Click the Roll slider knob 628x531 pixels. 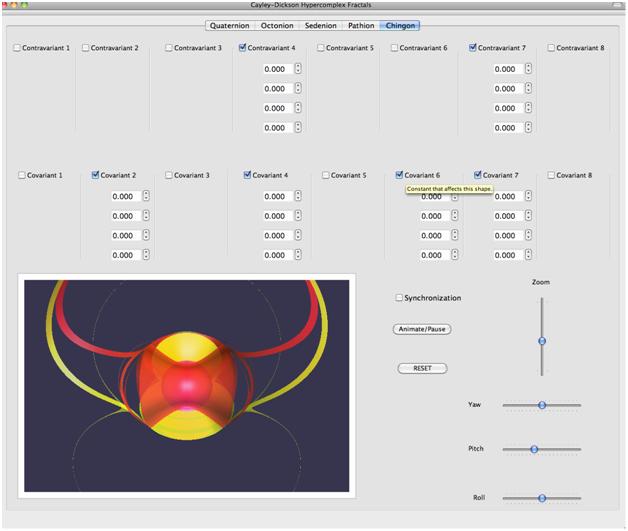[541, 497]
